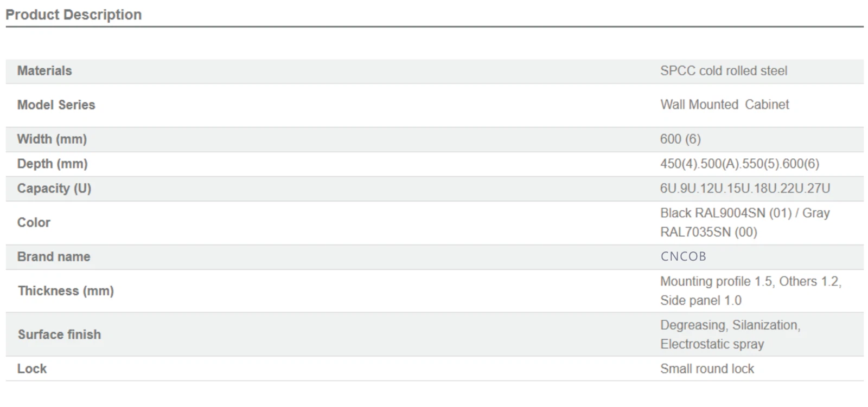Click the CNCOB brand value

pos(683,257)
